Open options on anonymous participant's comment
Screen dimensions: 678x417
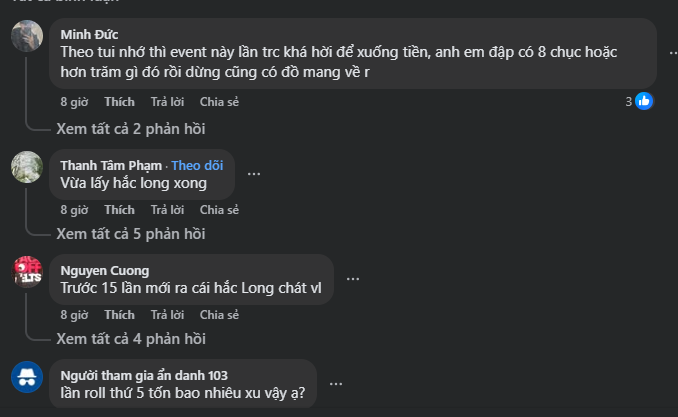pos(335,383)
